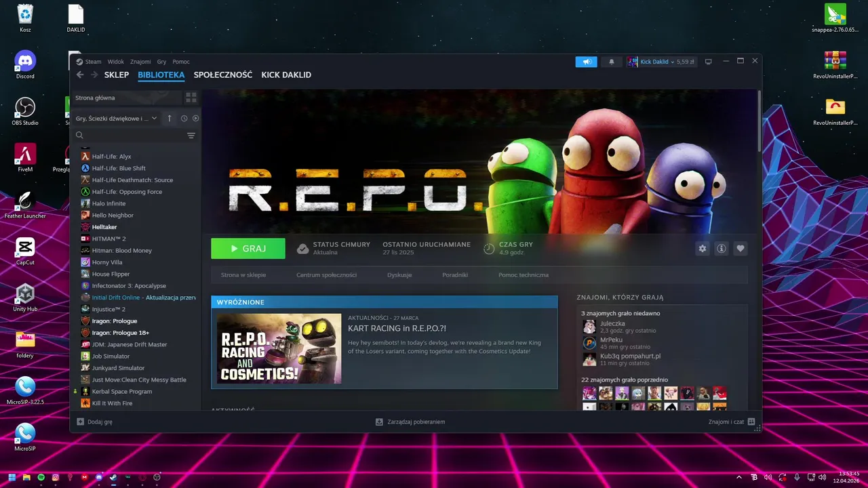Switch library to grid collections view
Image resolution: width=868 pixels, height=488 pixels.
tap(191, 98)
